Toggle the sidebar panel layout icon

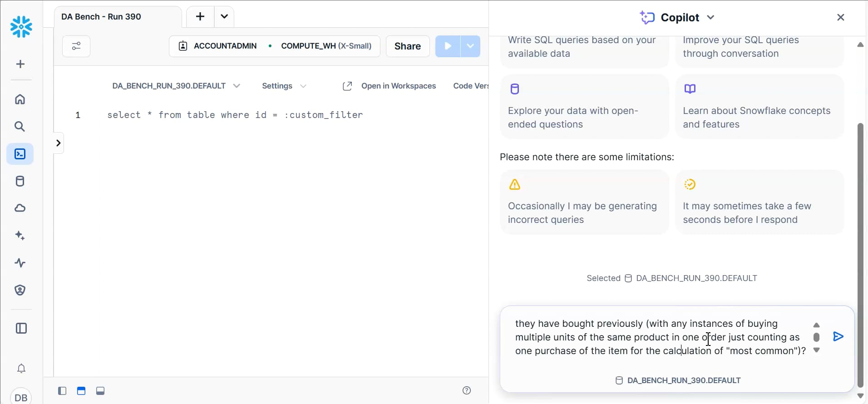pyautogui.click(x=21, y=328)
